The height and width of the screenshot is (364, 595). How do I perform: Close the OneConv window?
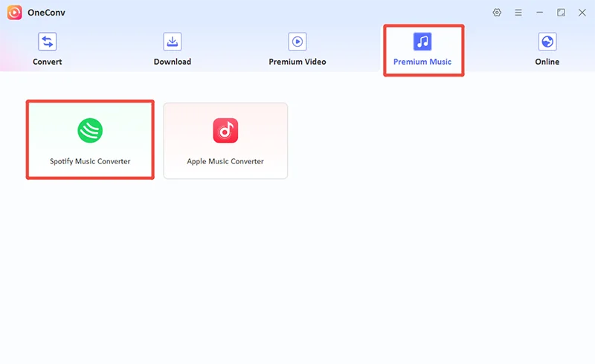(x=582, y=13)
